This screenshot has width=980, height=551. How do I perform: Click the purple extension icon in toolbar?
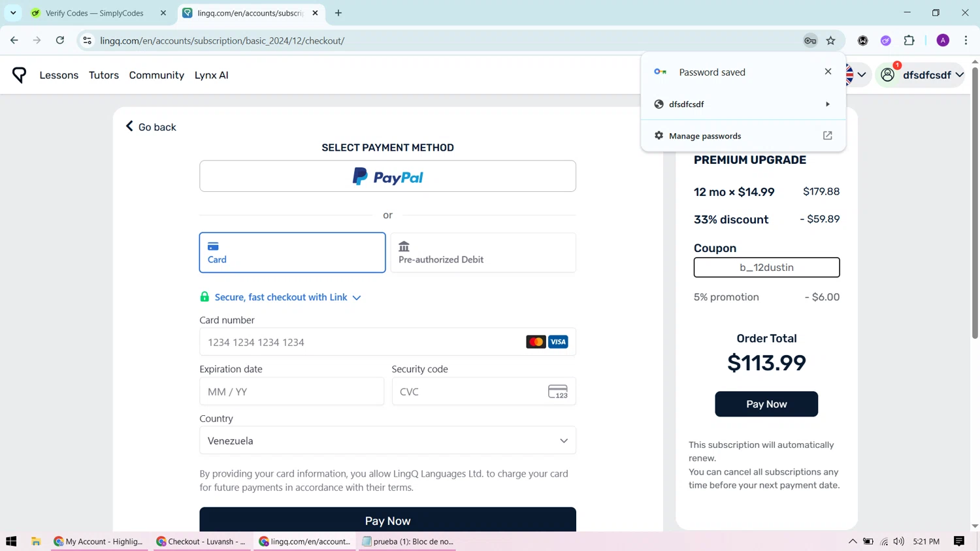pyautogui.click(x=886, y=40)
